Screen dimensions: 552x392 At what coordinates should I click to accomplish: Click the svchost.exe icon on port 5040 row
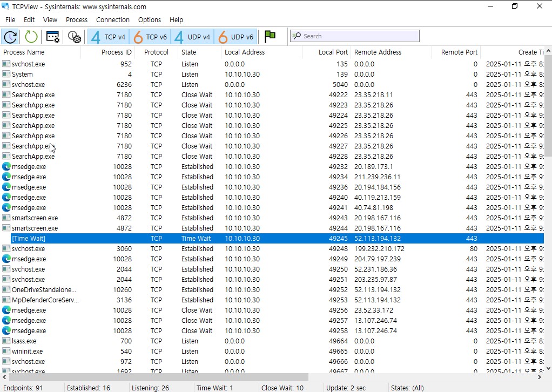pyautogui.click(x=6, y=84)
